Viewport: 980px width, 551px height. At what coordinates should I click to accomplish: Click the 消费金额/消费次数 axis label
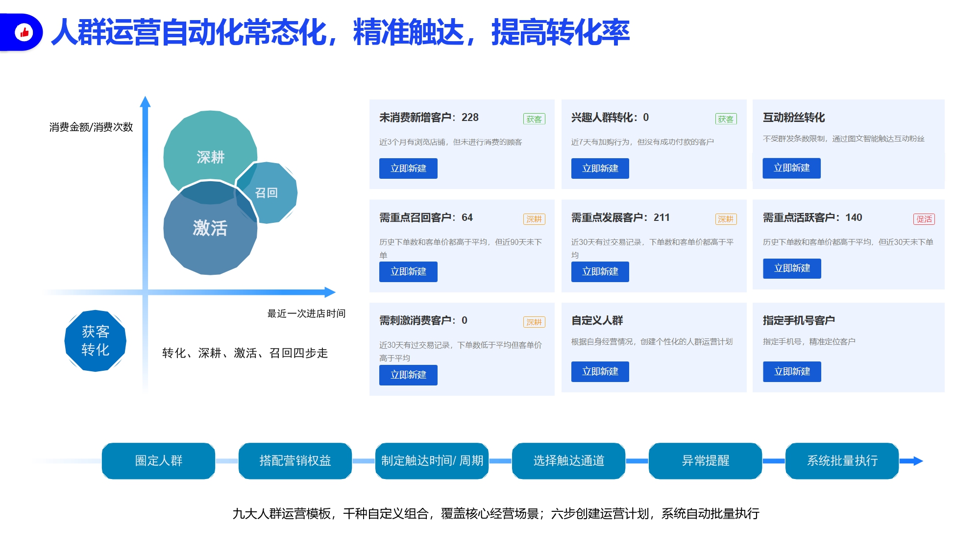tap(91, 127)
